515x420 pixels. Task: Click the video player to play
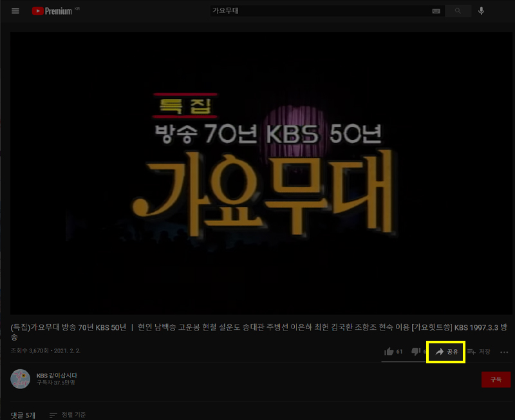(261, 173)
